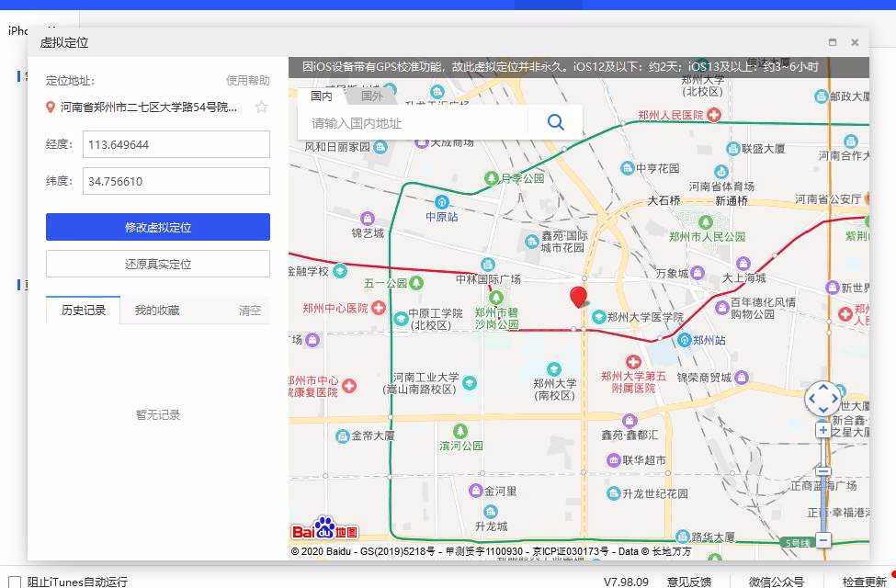Click 郑州大学第五附属医院 marker
896x588 pixels.
pos(633,362)
